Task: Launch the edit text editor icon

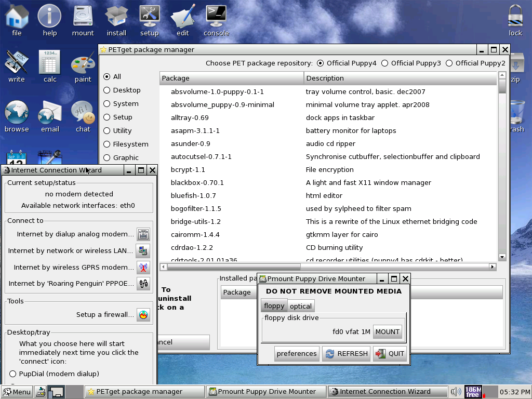Action: [182, 20]
